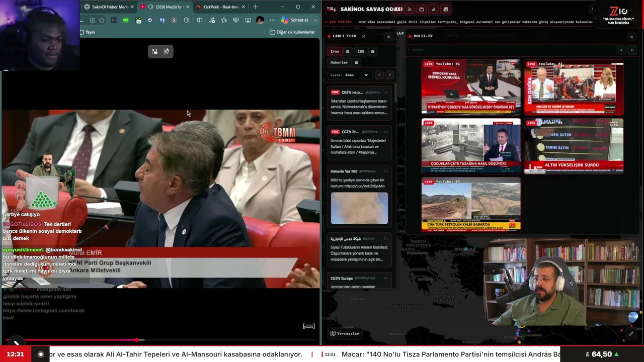The width and height of the screenshot is (644, 362).
Task: Click the pencil edit icon on the map
Action: 631,334
